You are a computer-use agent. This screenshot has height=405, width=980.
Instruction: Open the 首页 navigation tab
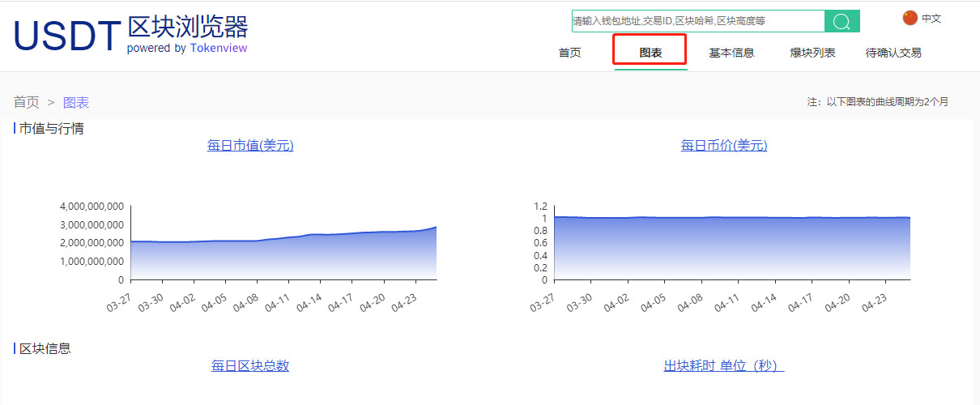(x=569, y=53)
